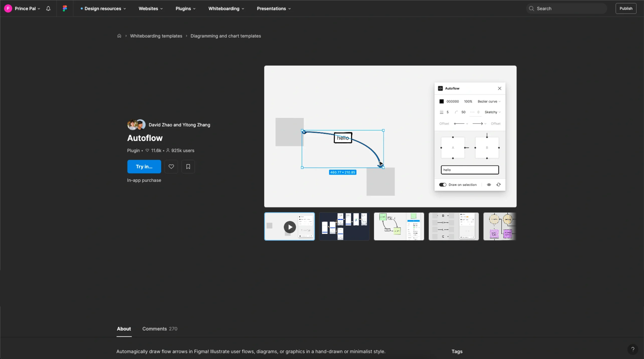This screenshot has height=359, width=644.
Task: Click the hello label on the arrow
Action: (x=343, y=138)
